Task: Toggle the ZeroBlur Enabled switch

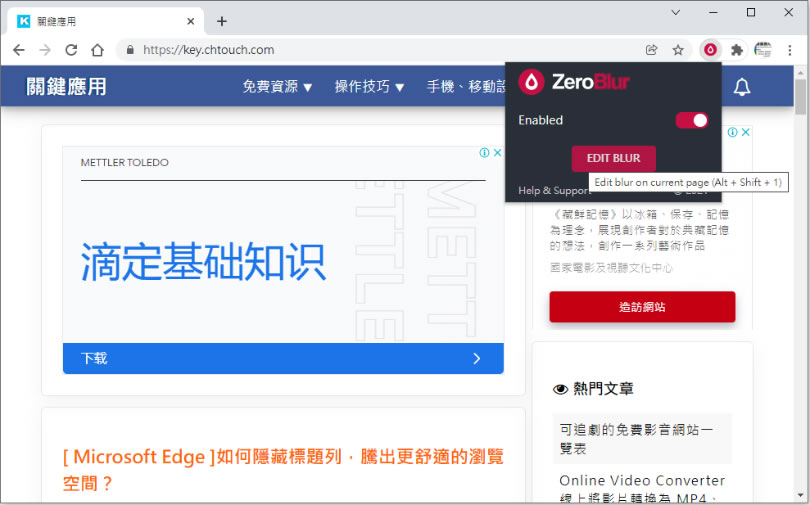Action: pyautogui.click(x=692, y=120)
